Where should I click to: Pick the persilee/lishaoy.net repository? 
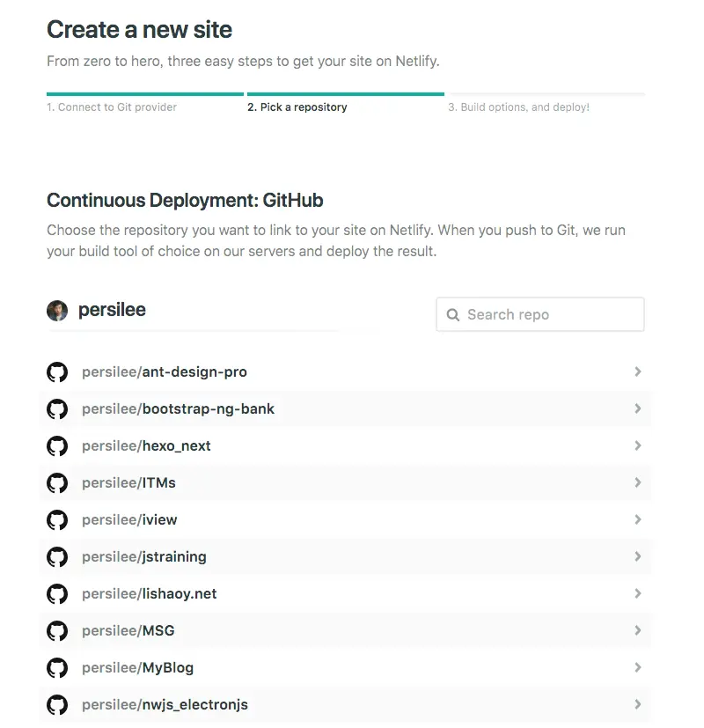pos(150,594)
